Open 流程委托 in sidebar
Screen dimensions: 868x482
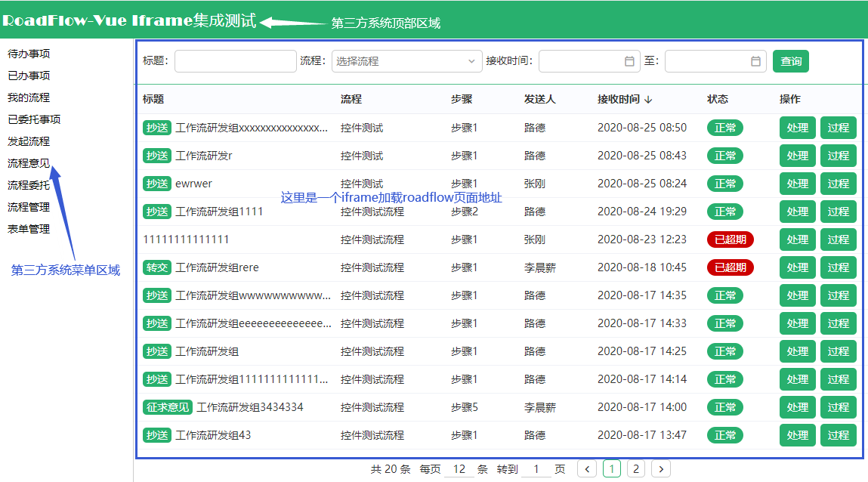click(x=29, y=185)
